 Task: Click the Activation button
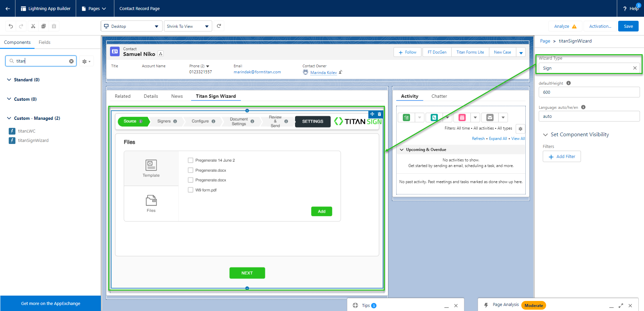click(600, 26)
